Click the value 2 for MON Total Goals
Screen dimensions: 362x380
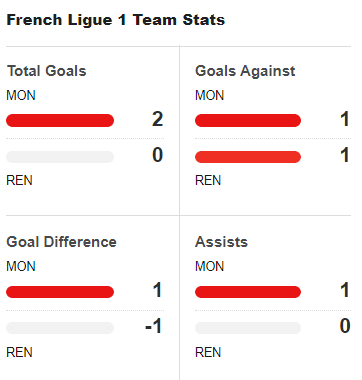(x=157, y=119)
